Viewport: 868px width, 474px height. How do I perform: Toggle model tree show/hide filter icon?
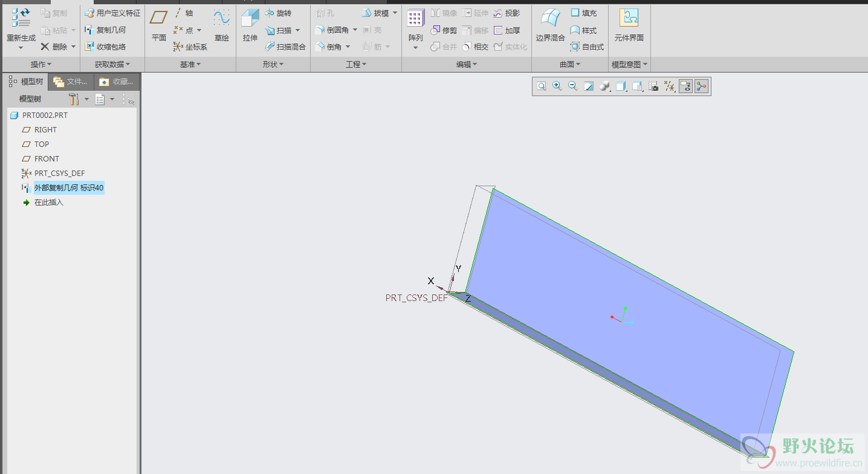[x=128, y=99]
